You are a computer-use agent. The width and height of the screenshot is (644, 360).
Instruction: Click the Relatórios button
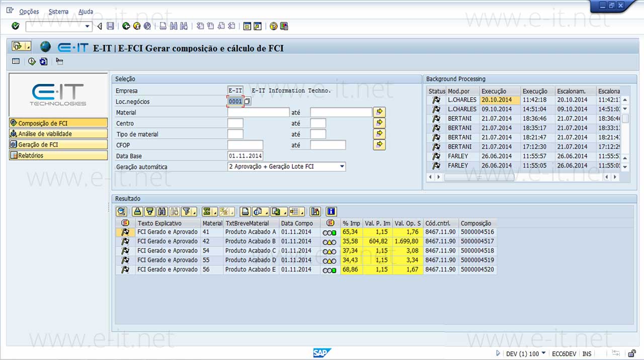[58, 155]
